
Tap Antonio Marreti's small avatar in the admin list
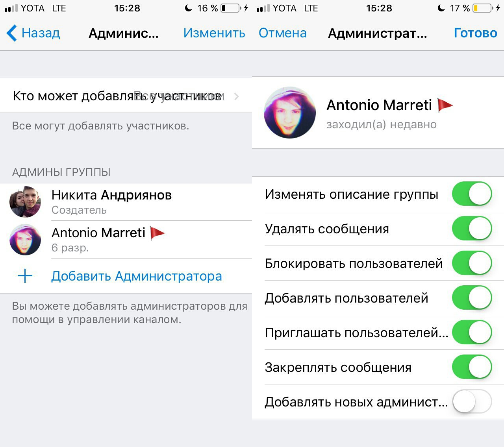25,240
